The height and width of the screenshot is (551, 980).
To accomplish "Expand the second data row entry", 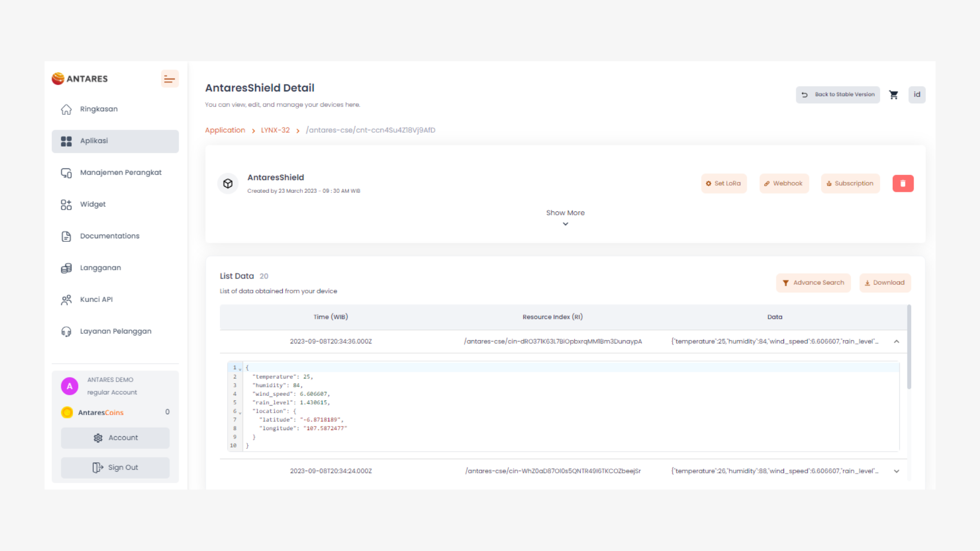I will pyautogui.click(x=897, y=471).
